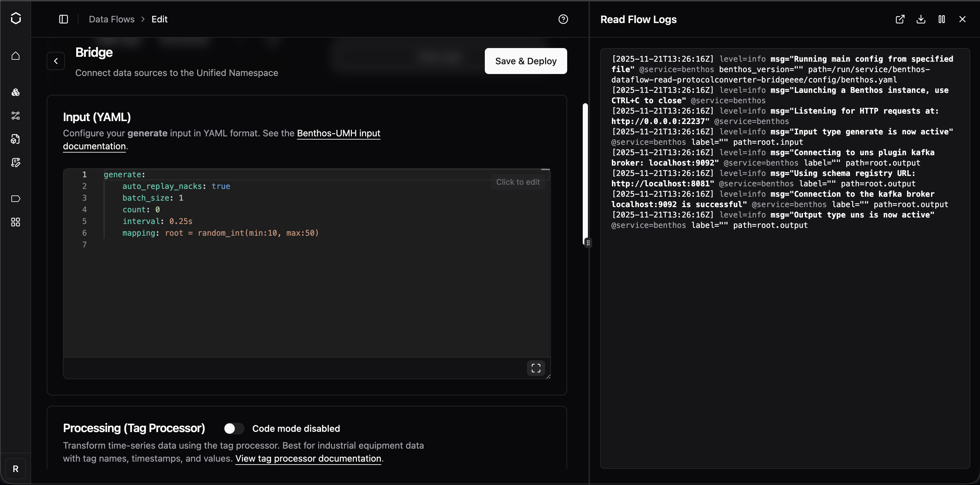The width and height of the screenshot is (980, 485).
Task: Download the flow logs
Action: pyautogui.click(x=921, y=19)
